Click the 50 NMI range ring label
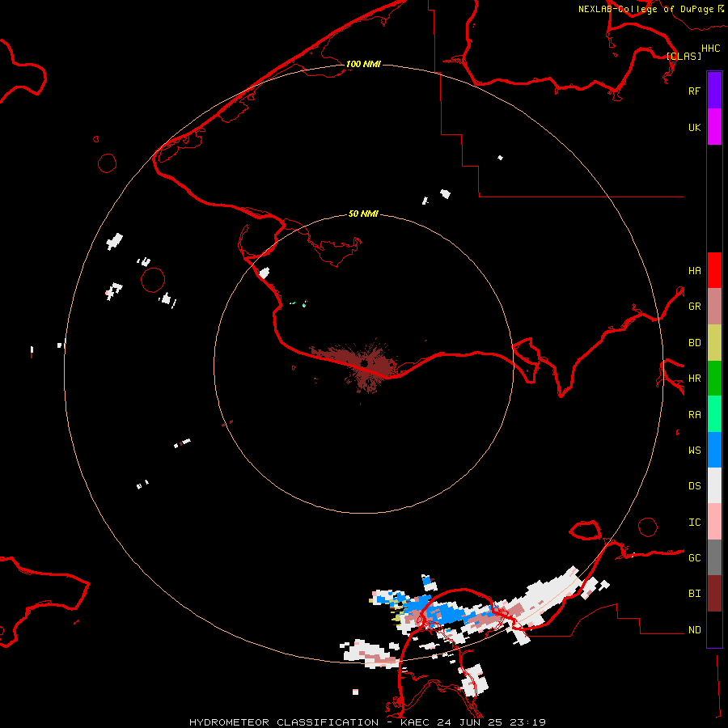 point(363,214)
